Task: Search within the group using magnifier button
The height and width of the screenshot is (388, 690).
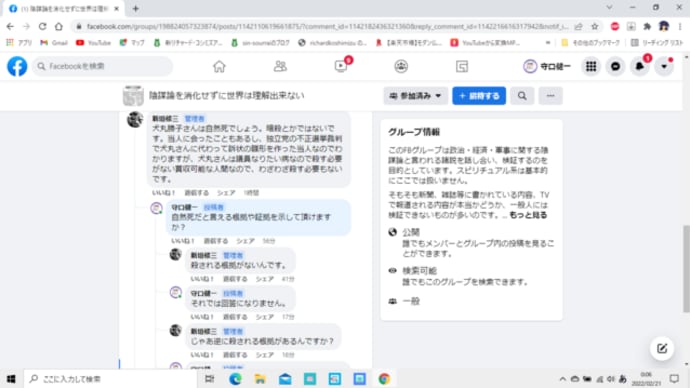Action: 522,96
